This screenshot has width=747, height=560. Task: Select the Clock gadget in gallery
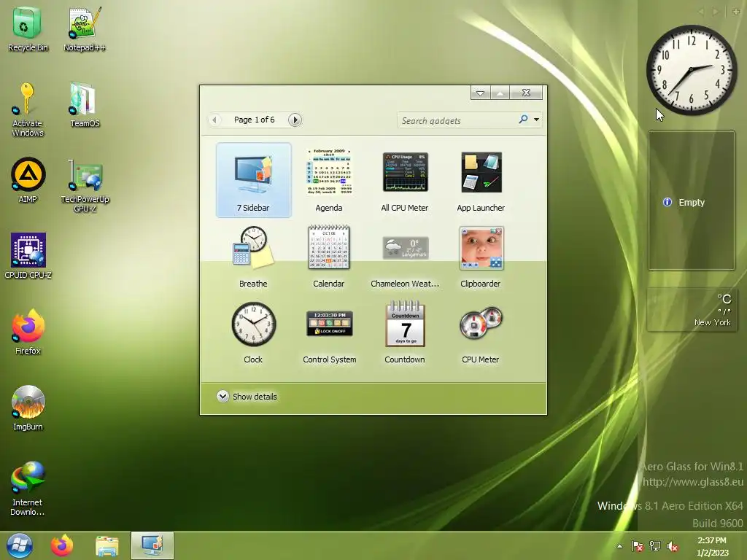(x=253, y=332)
